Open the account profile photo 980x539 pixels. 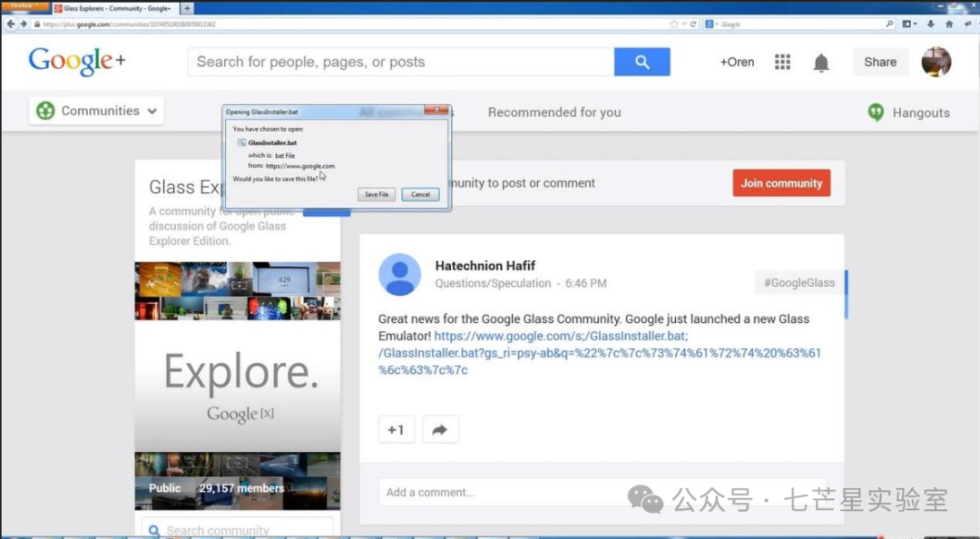coord(936,62)
